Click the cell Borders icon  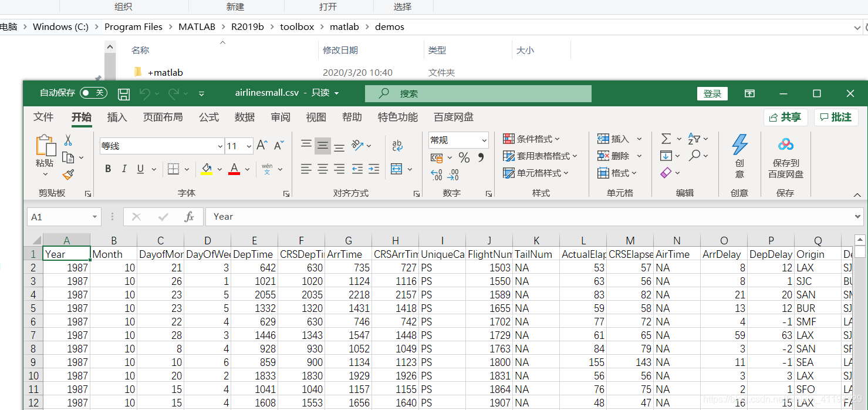[x=173, y=169]
